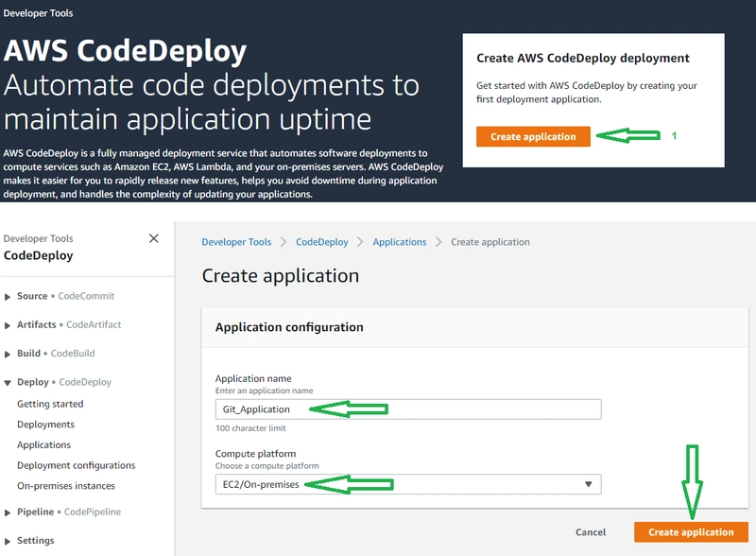
Task: Open Applications in the sidebar
Action: pyautogui.click(x=43, y=444)
